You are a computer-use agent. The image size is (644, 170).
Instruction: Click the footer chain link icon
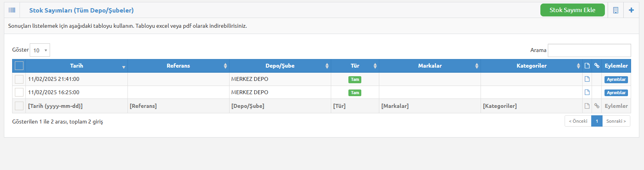pos(597,106)
